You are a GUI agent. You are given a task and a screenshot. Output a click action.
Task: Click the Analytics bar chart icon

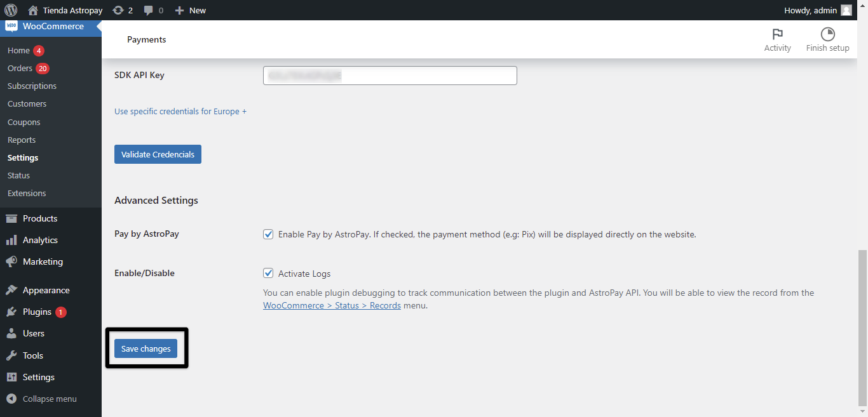[x=11, y=240]
